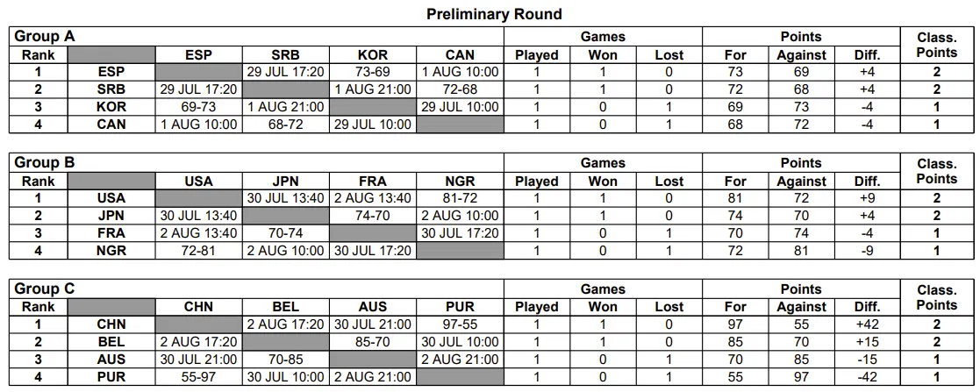Click the Preliminary Round title
980x392 pixels.
494,14
